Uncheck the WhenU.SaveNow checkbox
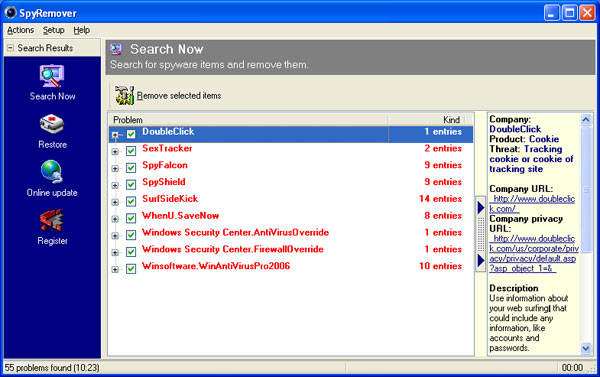 pos(131,218)
